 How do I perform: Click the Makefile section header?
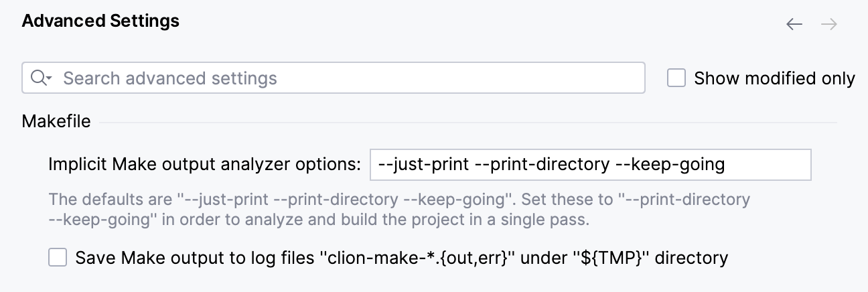[56, 121]
